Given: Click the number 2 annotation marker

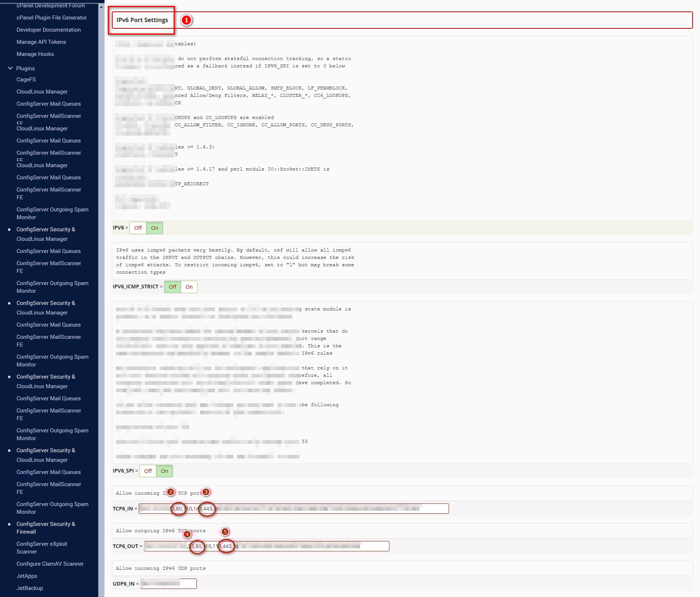Looking at the screenshot, I should (x=170, y=492).
